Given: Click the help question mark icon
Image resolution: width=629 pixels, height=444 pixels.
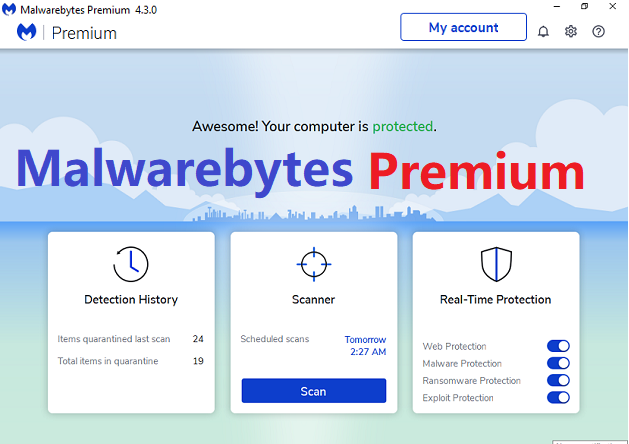Looking at the screenshot, I should click(598, 31).
